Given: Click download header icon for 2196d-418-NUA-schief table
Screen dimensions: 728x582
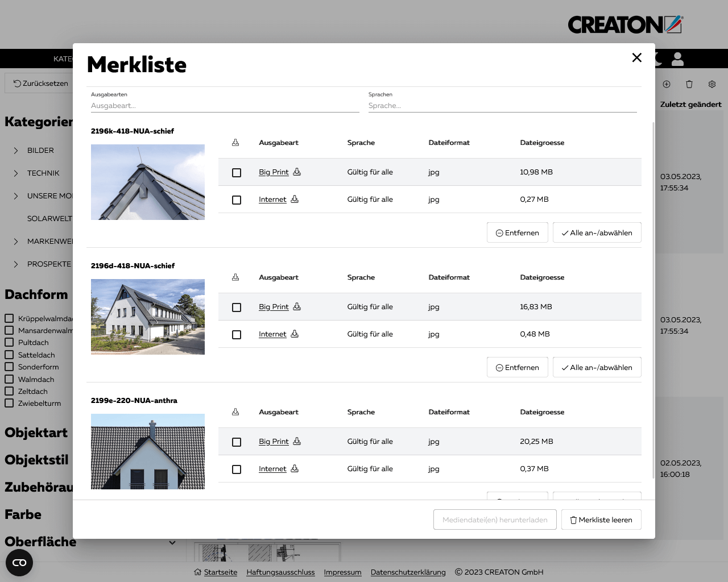Looking at the screenshot, I should tap(235, 277).
